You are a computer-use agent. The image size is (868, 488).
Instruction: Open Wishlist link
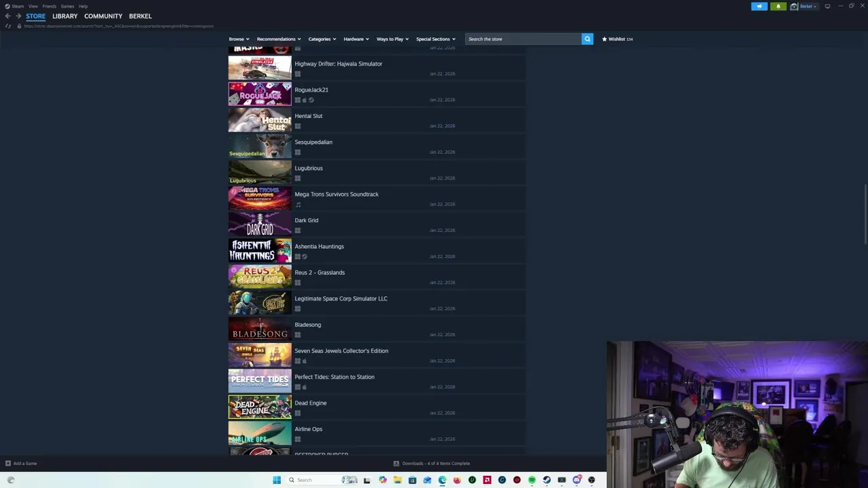click(617, 39)
